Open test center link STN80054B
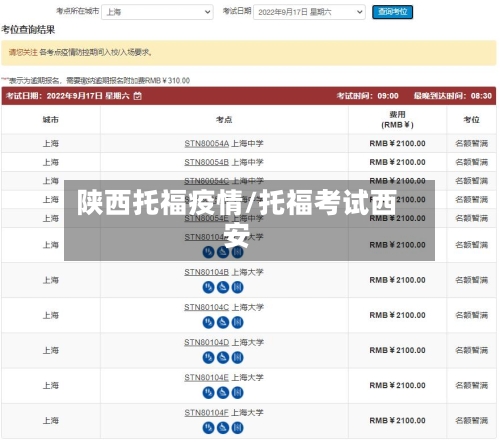Viewport: 500px width, 442px height. coord(206,162)
